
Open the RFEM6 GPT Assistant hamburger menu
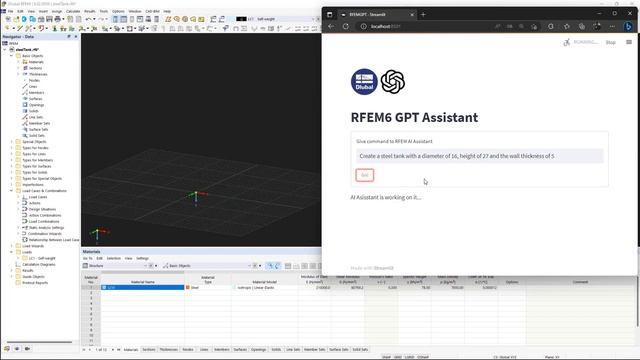coord(629,42)
